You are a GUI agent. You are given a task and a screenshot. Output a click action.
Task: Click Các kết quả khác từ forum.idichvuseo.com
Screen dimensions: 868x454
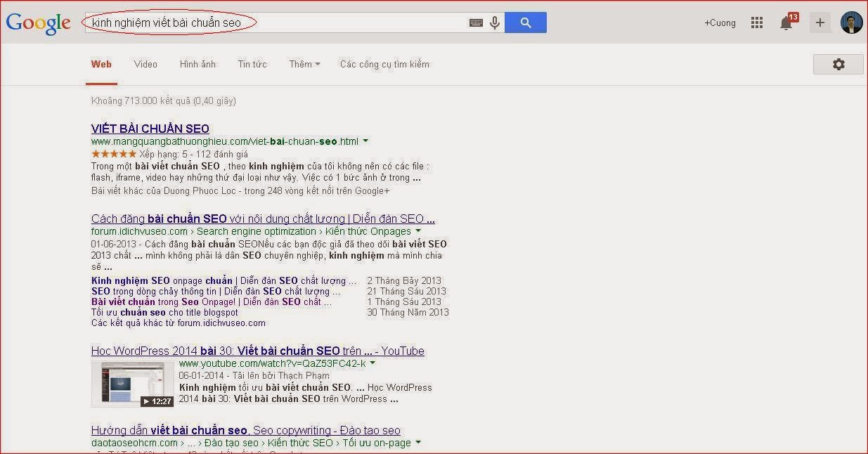click(x=179, y=323)
